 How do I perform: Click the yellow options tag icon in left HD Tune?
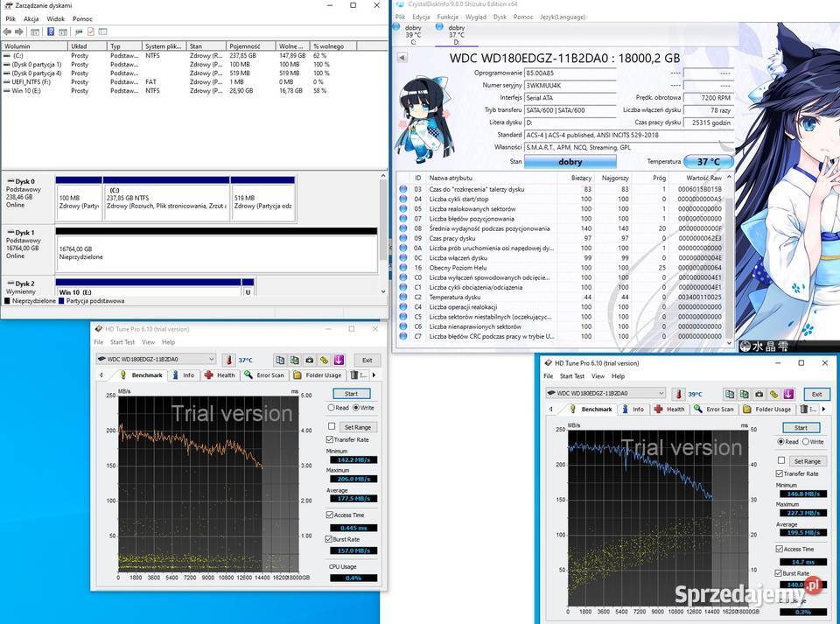pos(324,360)
